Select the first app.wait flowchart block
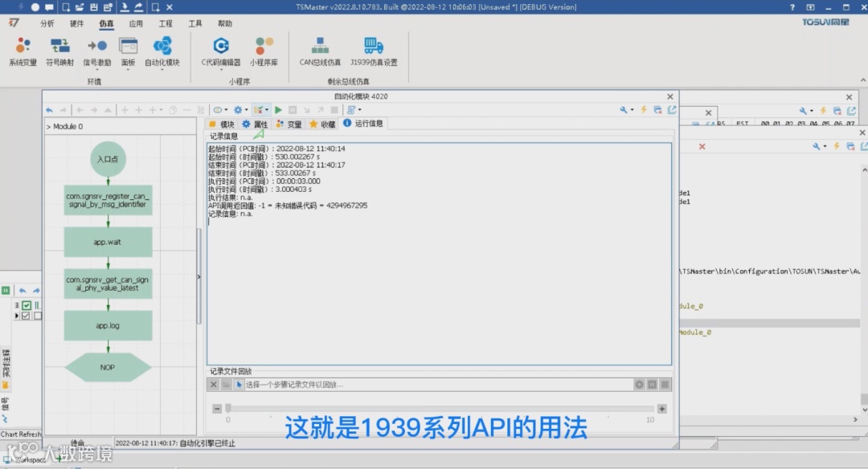 coord(108,243)
